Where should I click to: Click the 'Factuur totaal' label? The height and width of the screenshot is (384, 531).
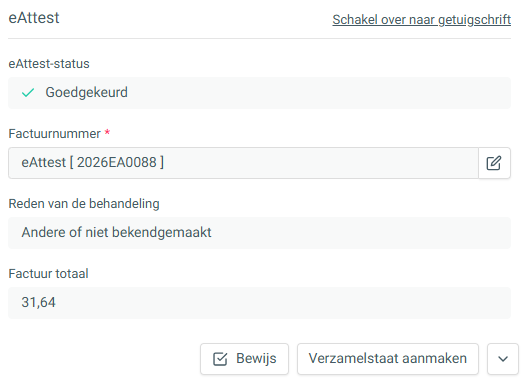tap(48, 274)
